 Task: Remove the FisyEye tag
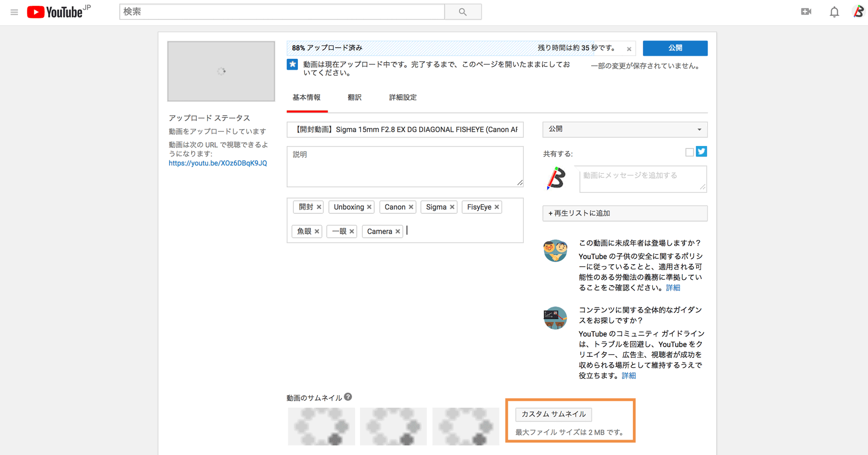[x=496, y=207]
